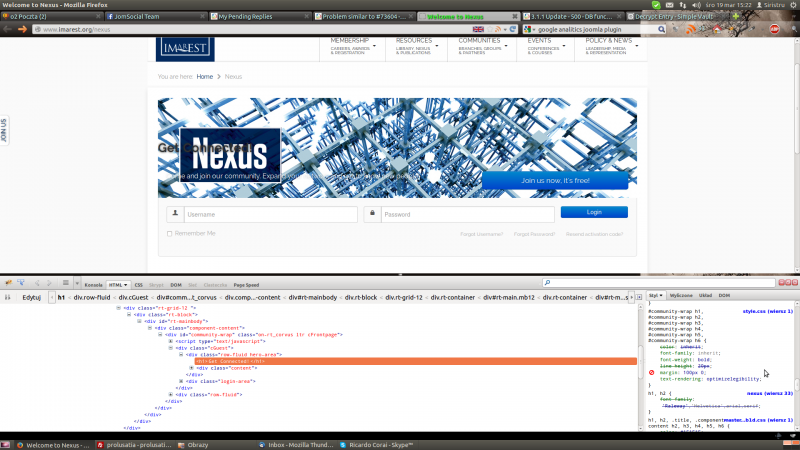Viewport: 800px width, 450px height.
Task: Bookmark the page with the star icon
Action: 490,30
